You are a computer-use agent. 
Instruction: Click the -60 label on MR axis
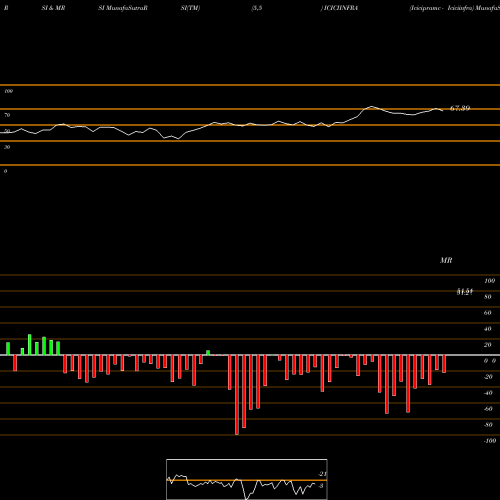(488, 409)
